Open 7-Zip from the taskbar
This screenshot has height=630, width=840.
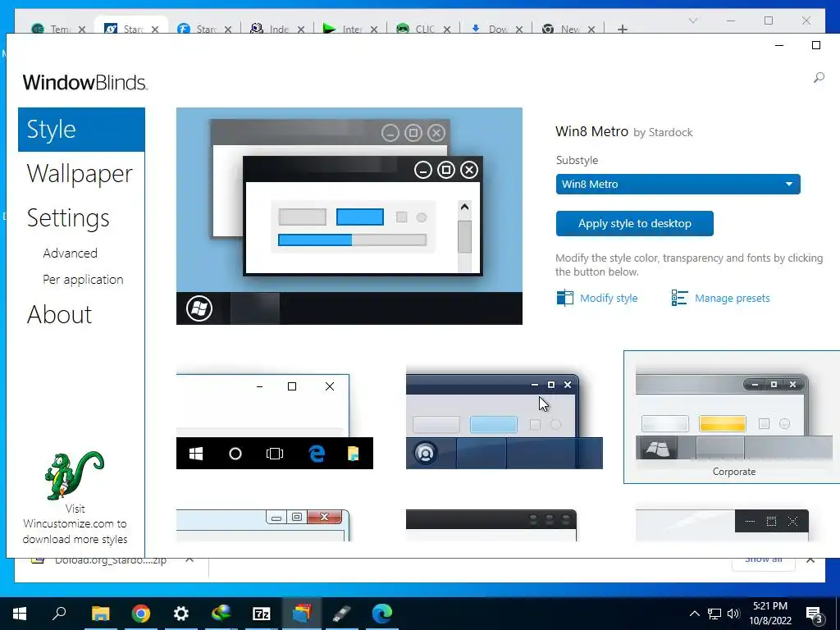coord(262,614)
